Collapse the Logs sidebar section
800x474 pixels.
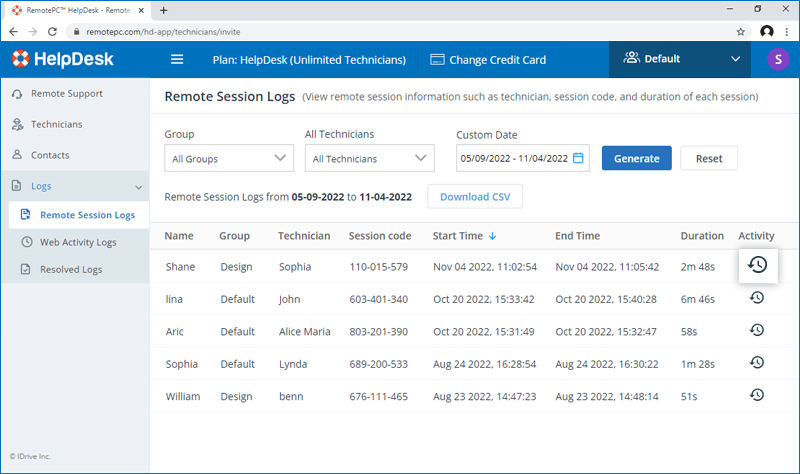coord(138,187)
